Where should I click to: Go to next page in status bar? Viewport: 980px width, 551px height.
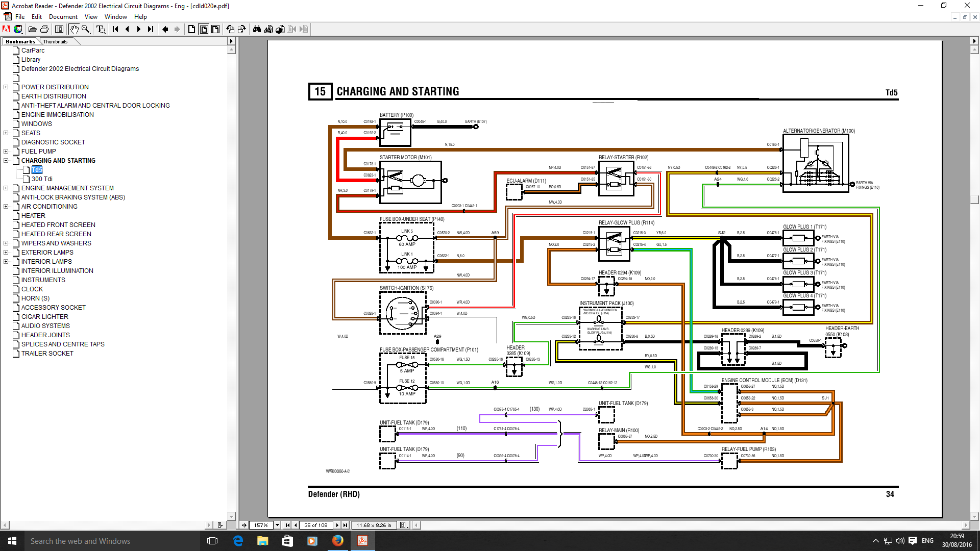(337, 525)
